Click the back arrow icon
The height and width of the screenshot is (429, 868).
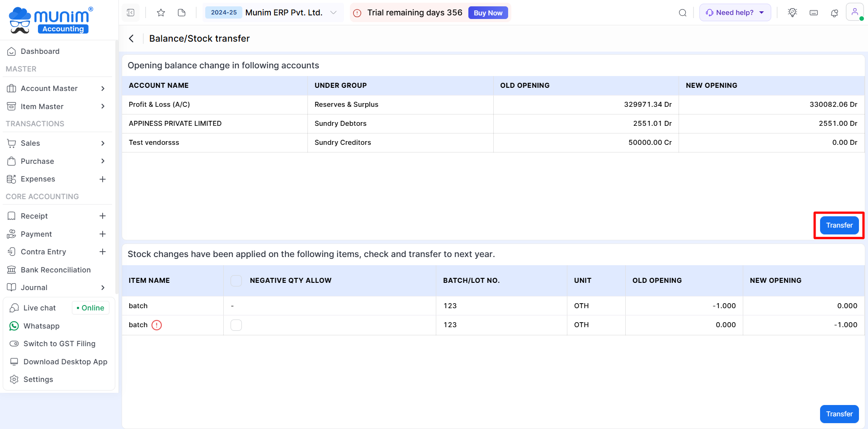[x=132, y=38]
